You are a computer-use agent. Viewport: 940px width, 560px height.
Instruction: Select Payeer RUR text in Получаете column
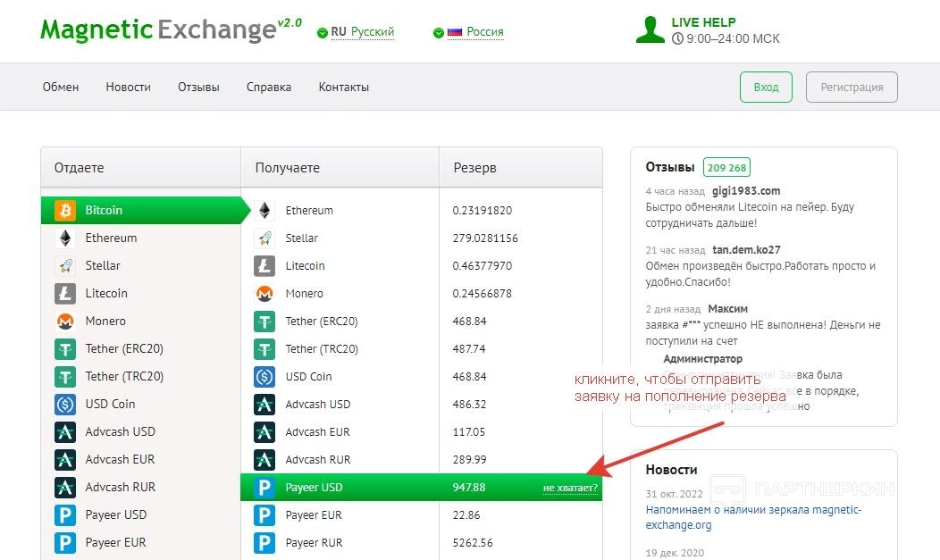[x=315, y=543]
